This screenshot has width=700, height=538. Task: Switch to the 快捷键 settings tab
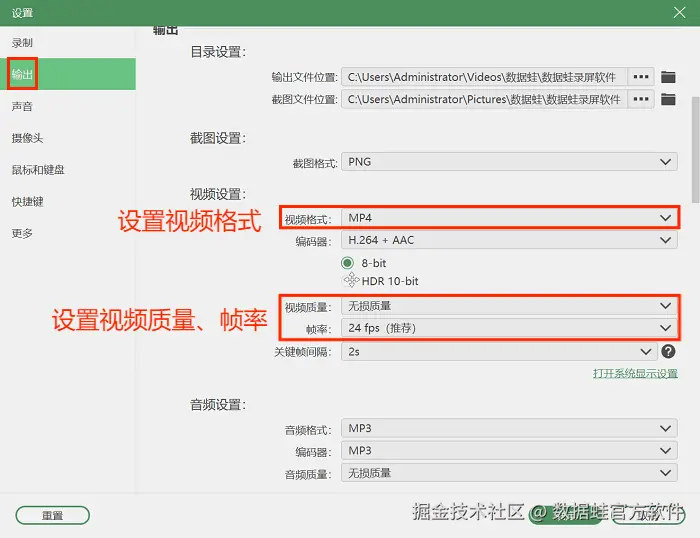tap(68, 201)
